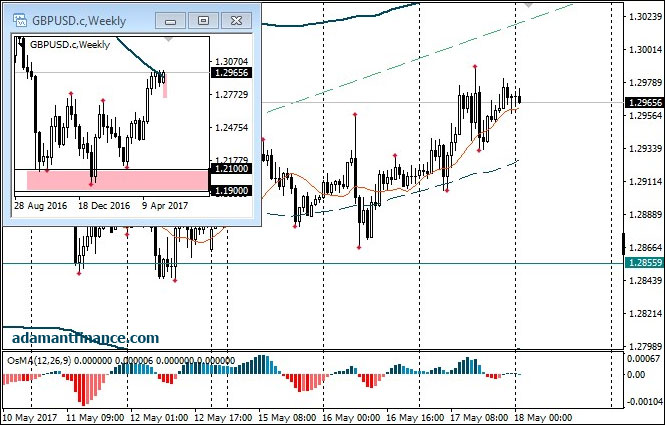Click the 12 May 17:00 time label

point(223,417)
